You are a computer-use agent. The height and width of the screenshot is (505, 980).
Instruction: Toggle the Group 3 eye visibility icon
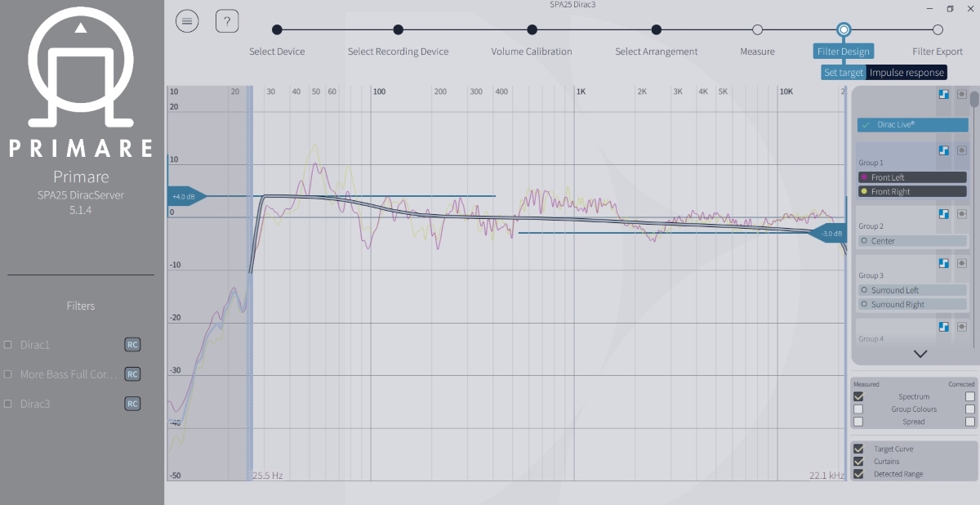point(962,263)
